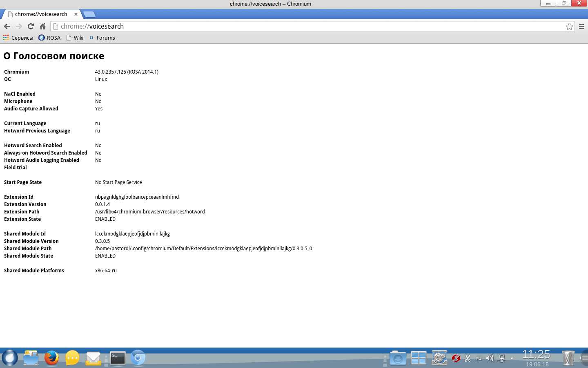588x368 pixels.
Task: Click the 'NaCl Enabled' label
Action: click(20, 94)
